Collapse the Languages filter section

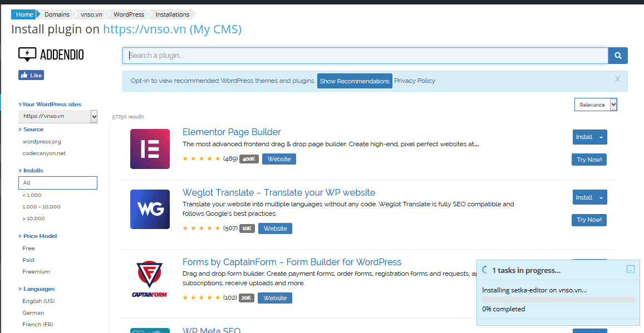coord(37,289)
